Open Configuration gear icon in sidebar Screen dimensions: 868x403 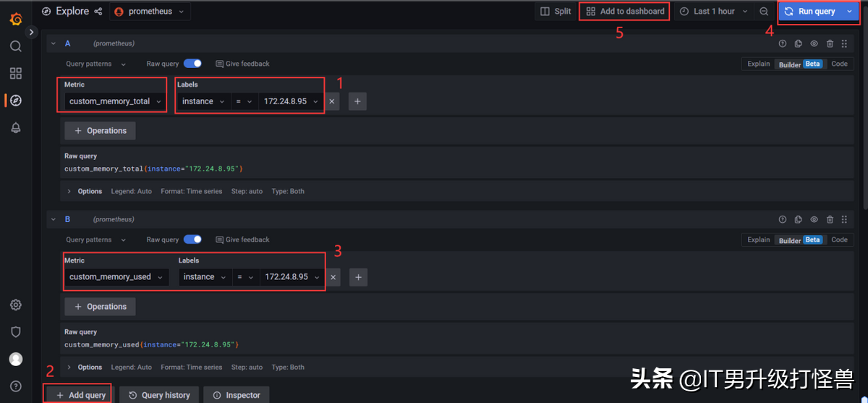coord(16,305)
